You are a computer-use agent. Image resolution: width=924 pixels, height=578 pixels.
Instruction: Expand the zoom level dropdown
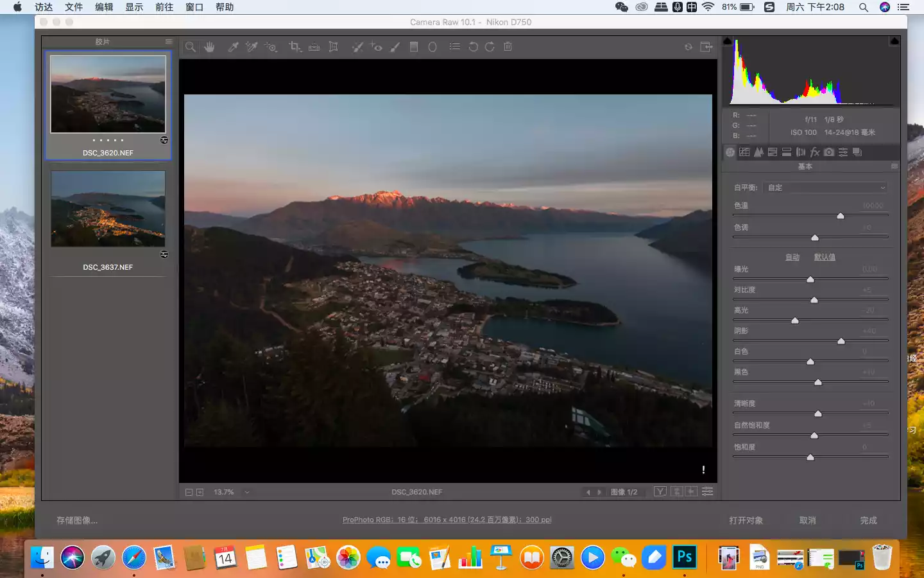pos(247,493)
